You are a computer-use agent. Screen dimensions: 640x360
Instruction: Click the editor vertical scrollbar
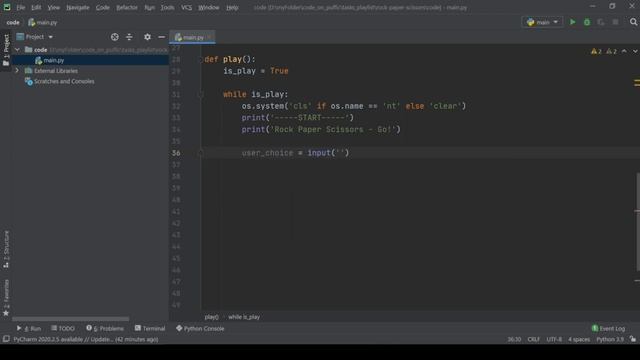pyautogui.click(x=637, y=222)
